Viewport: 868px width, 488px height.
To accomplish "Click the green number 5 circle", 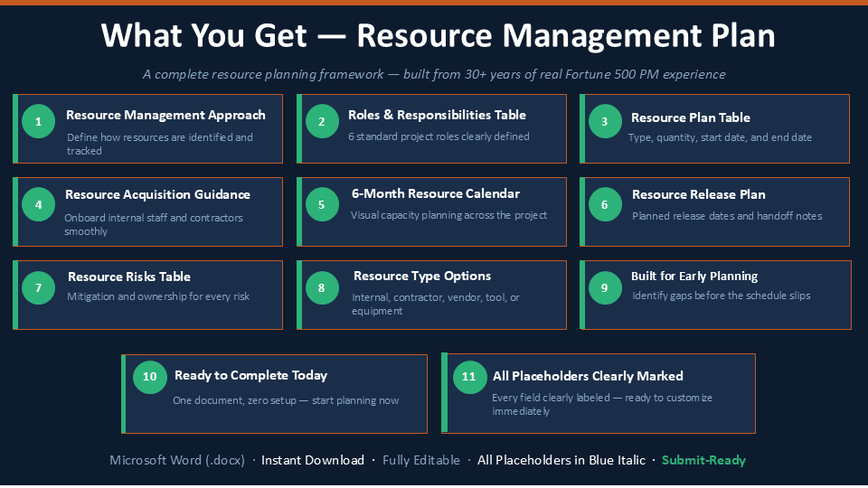I will (x=322, y=204).
